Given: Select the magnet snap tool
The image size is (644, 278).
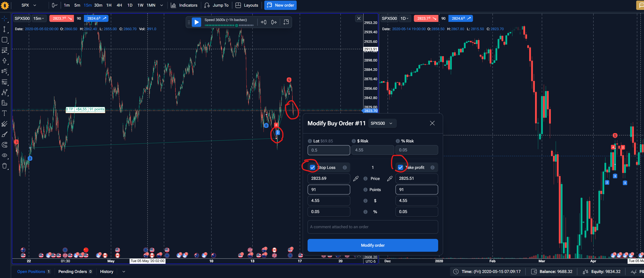Looking at the screenshot, I should click(4, 145).
